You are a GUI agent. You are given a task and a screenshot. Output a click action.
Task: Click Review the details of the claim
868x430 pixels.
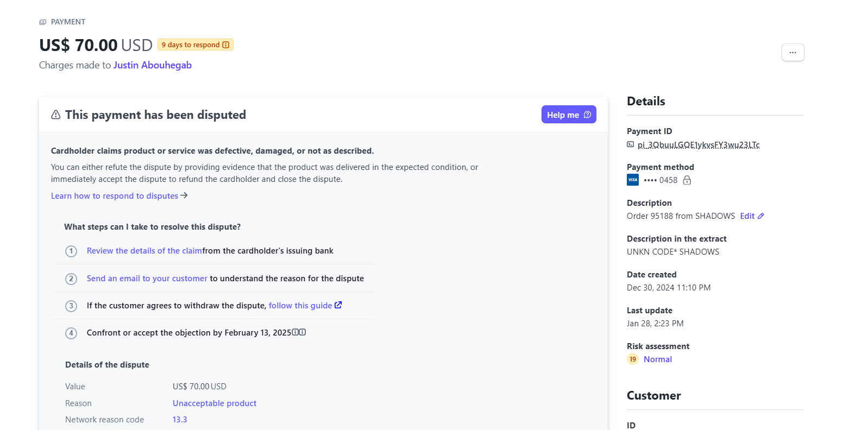pyautogui.click(x=144, y=251)
